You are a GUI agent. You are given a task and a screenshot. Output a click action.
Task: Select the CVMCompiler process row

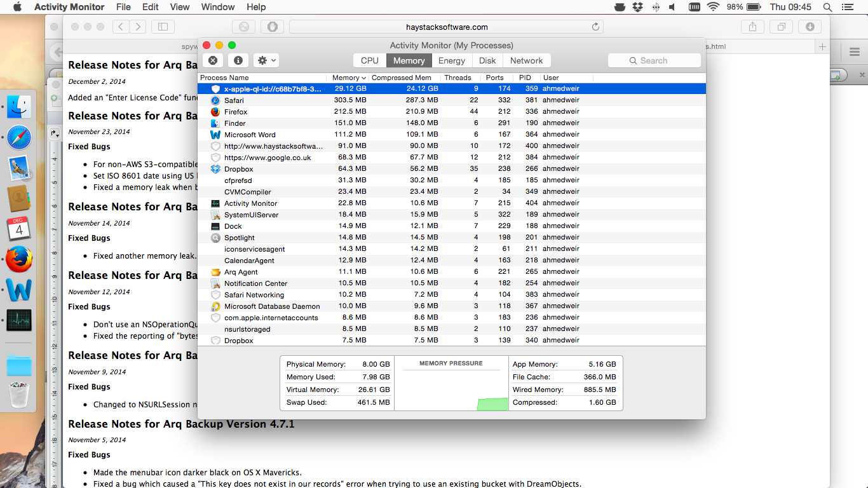point(451,192)
